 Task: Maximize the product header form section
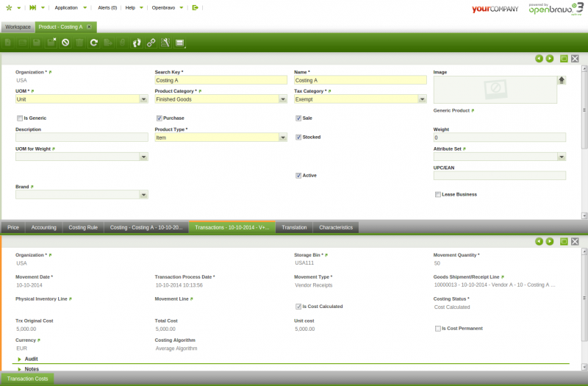[564, 59]
